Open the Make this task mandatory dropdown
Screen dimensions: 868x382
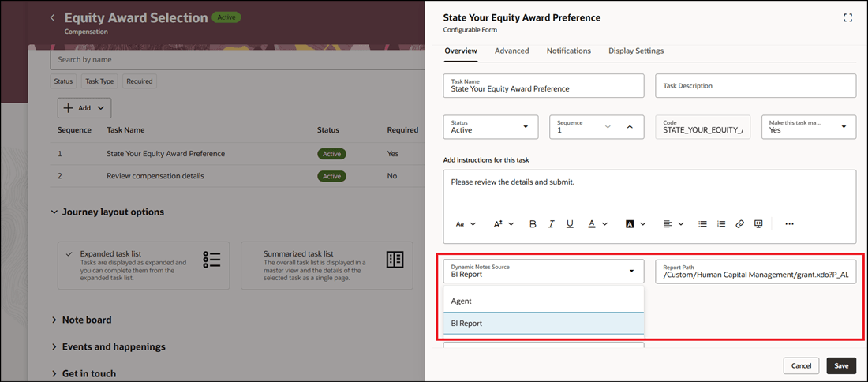tap(809, 127)
